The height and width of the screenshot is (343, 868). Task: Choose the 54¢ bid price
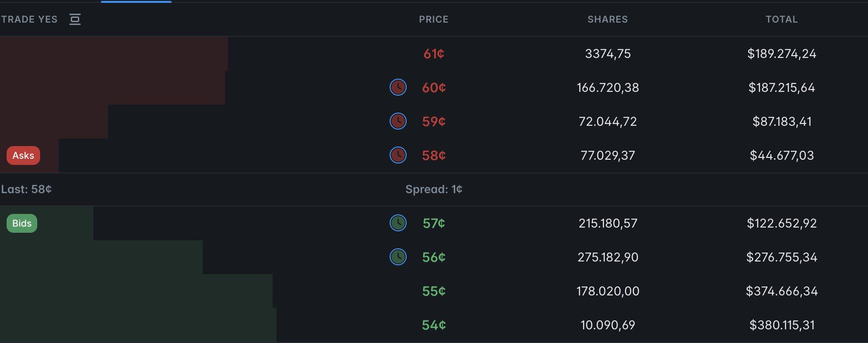434,325
